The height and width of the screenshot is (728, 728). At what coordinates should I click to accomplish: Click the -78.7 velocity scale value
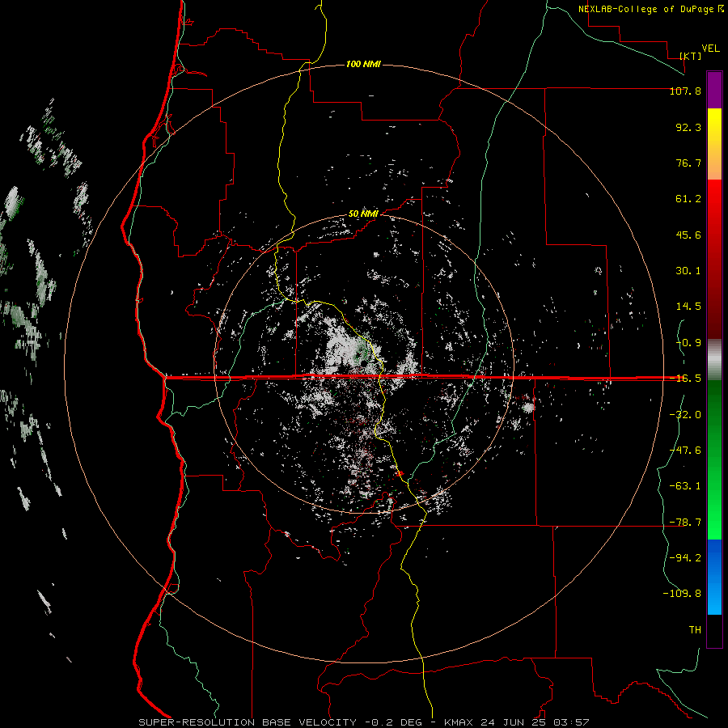click(685, 523)
